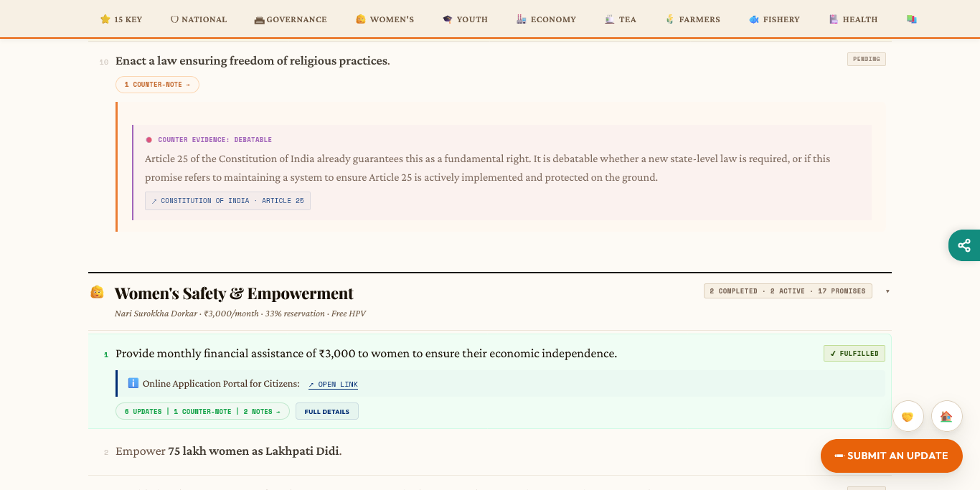Click Submit an Update button
The image size is (980, 490).
[892, 456]
